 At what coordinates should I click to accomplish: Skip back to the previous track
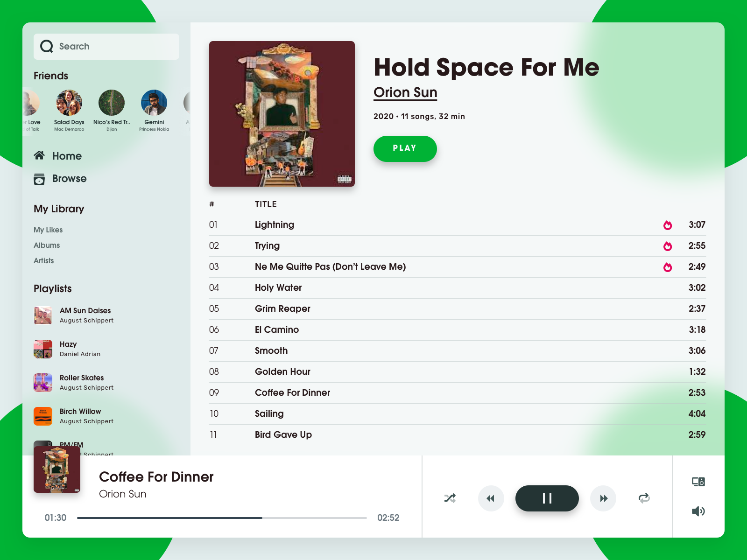coord(491,498)
